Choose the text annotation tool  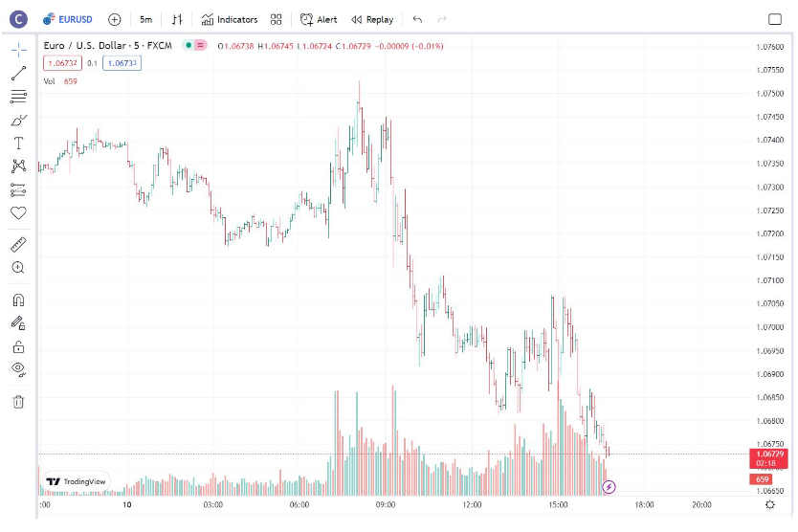(18, 143)
